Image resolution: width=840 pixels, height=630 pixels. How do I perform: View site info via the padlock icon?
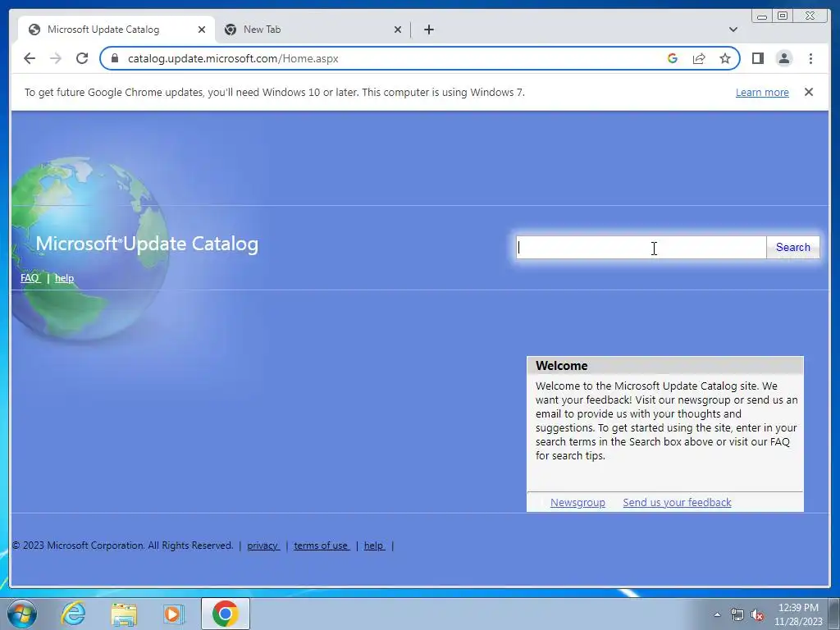click(114, 58)
